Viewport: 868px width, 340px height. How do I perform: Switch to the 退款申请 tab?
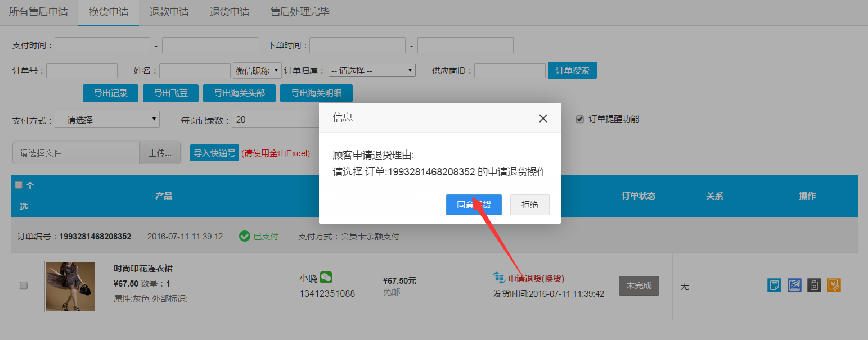(169, 12)
